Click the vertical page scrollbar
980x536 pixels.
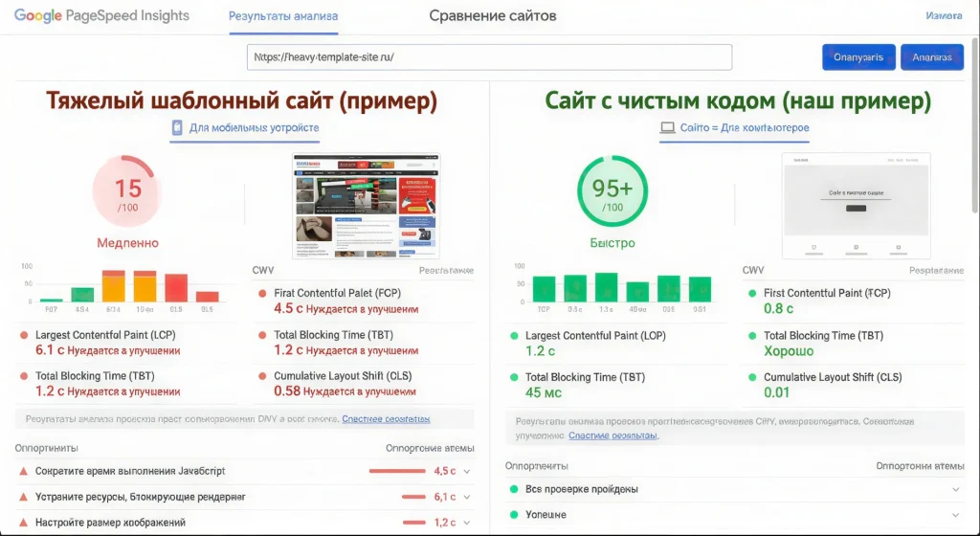(975, 125)
